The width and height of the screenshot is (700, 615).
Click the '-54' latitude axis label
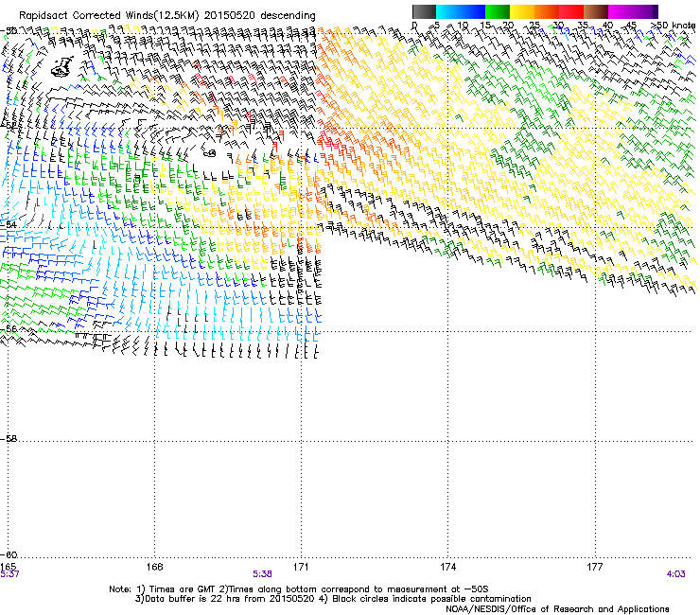(9, 224)
